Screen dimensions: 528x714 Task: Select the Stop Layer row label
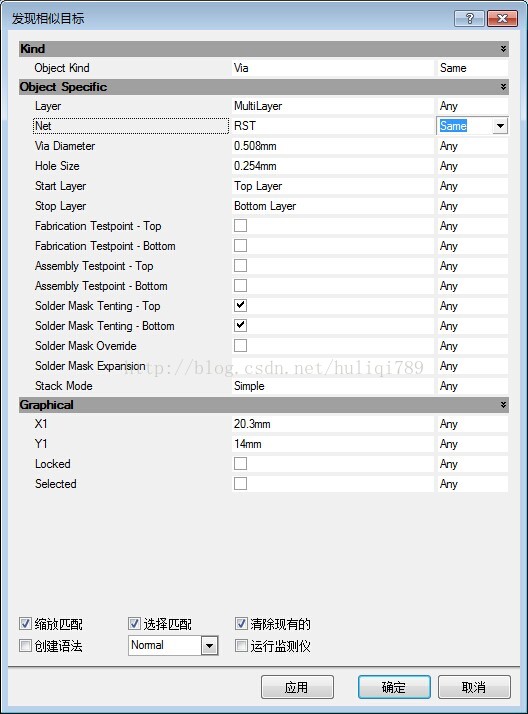click(x=61, y=206)
